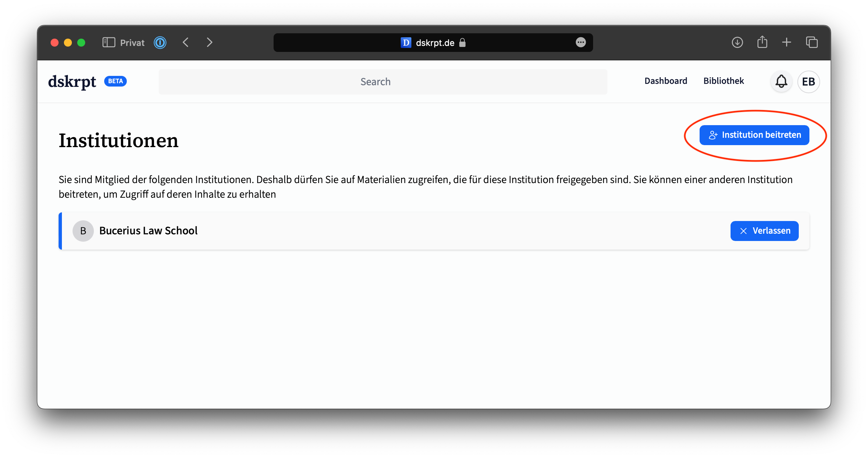This screenshot has width=868, height=458.
Task: Open the Dashboard navigation link
Action: click(666, 81)
